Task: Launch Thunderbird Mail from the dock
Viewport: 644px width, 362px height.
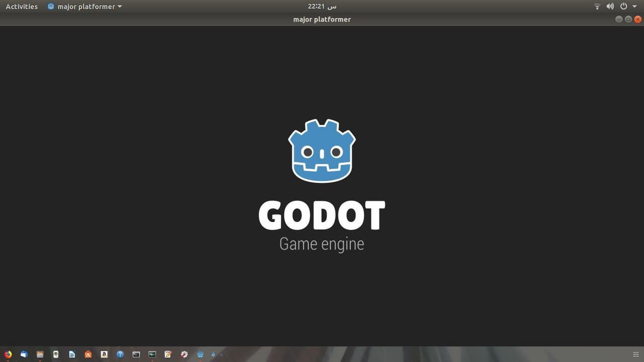Action: point(24,354)
